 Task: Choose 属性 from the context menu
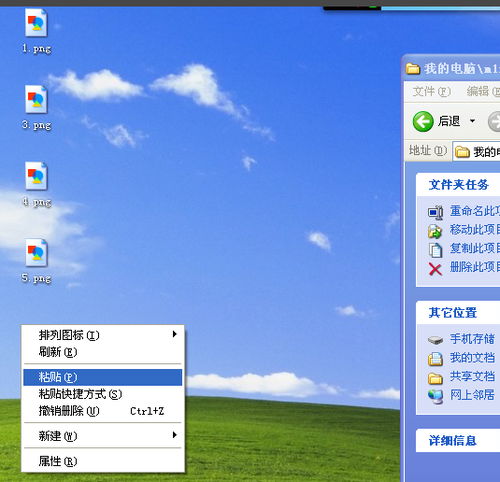pyautogui.click(x=103, y=461)
